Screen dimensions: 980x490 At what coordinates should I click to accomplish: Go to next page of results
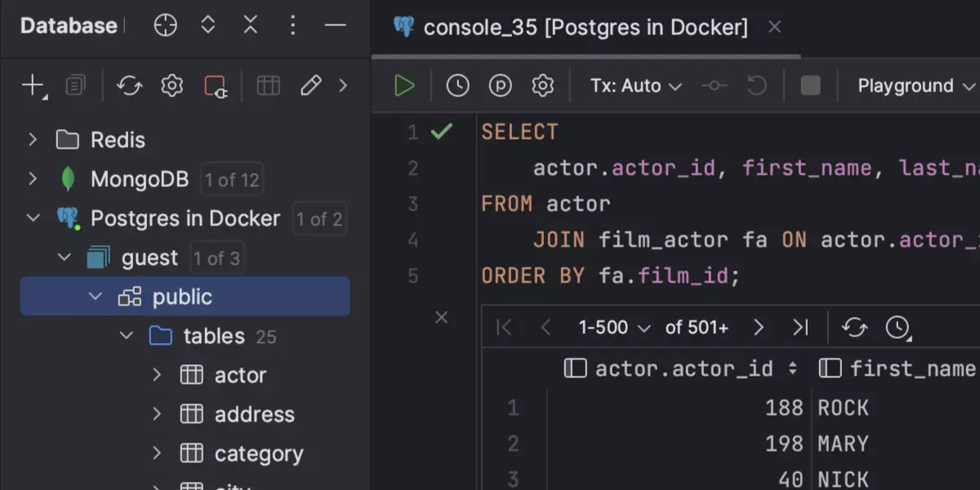tap(759, 327)
